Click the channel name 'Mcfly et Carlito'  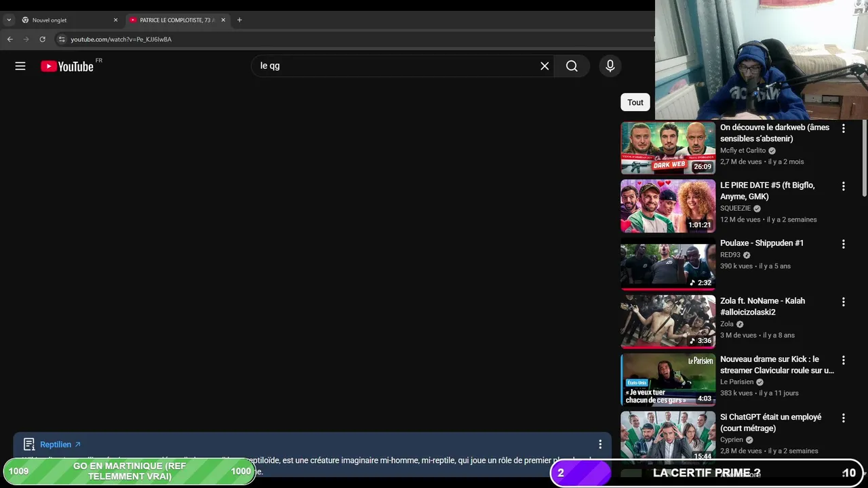(x=743, y=150)
